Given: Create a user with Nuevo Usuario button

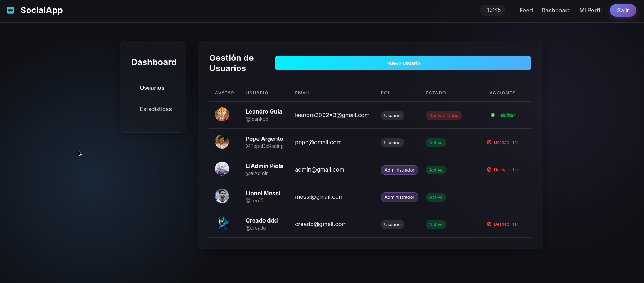Looking at the screenshot, I should coord(403,63).
